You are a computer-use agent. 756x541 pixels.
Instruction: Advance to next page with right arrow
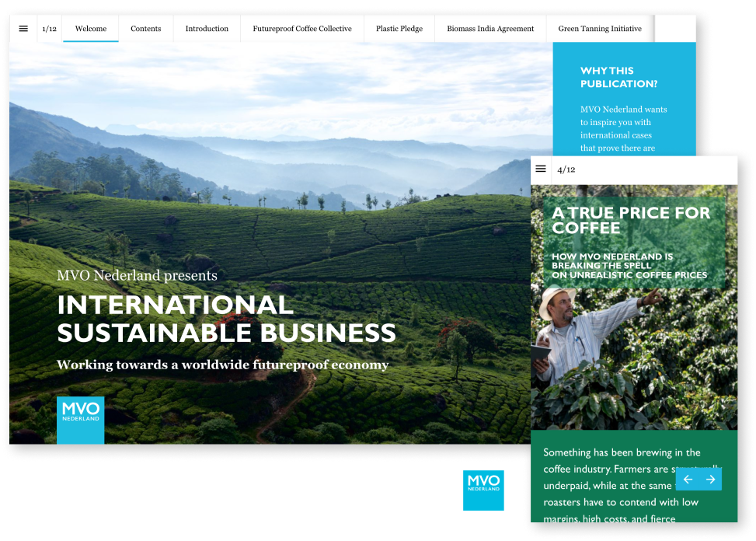(x=710, y=480)
